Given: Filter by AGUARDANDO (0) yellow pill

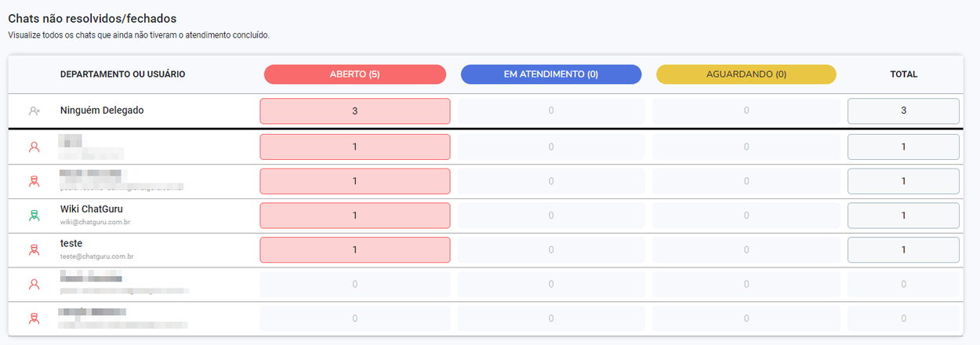Looking at the screenshot, I should [746, 74].
